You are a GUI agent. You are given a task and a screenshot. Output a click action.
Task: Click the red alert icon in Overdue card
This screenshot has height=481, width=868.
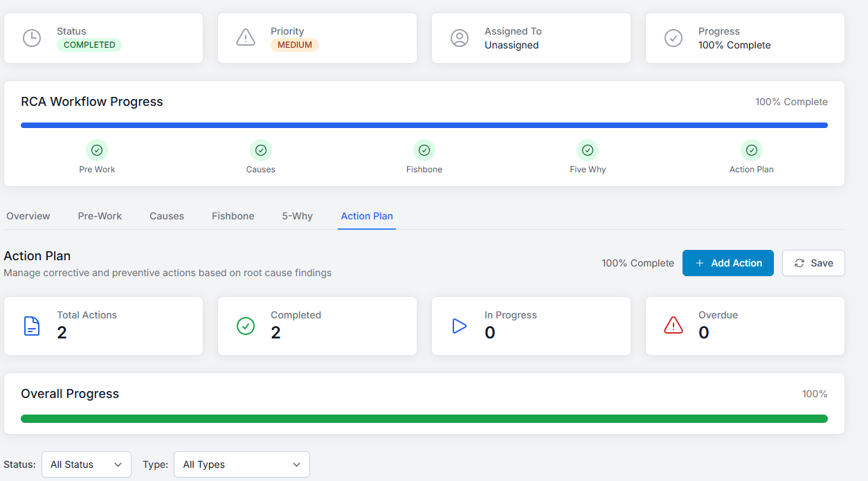click(x=673, y=326)
